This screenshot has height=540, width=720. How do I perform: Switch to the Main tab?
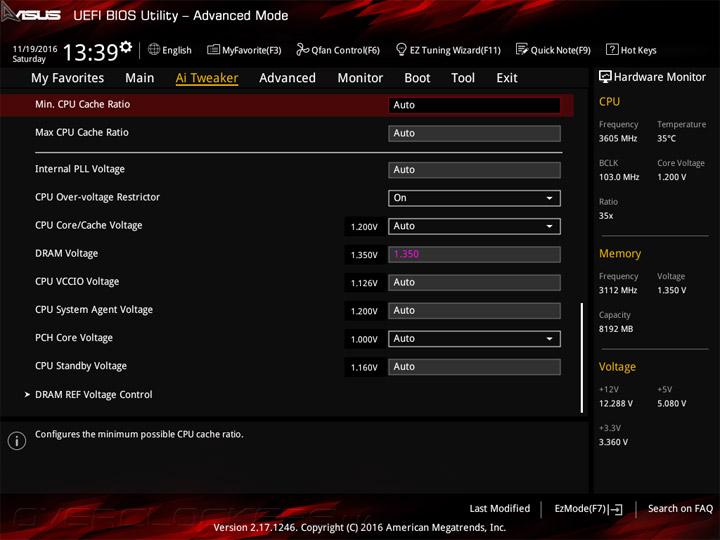(x=140, y=78)
